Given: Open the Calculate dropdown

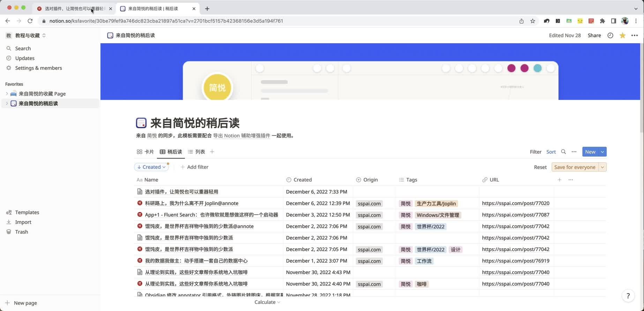Looking at the screenshot, I should pos(267,302).
